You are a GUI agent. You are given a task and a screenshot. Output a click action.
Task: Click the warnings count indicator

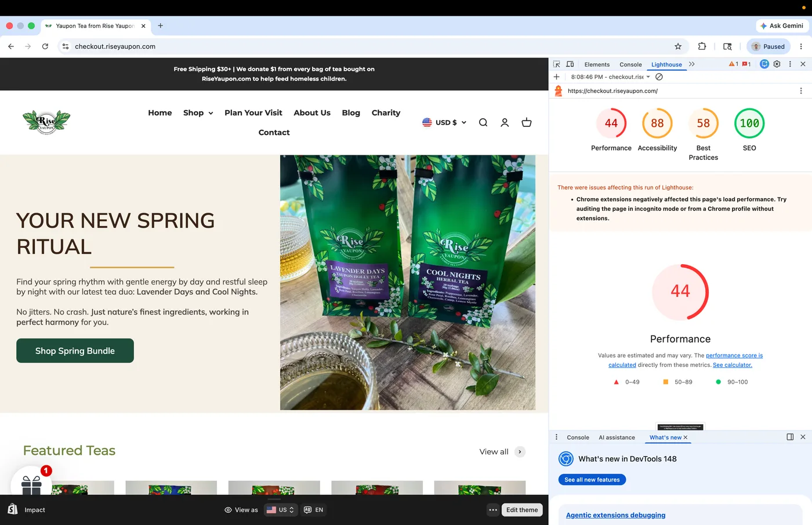click(734, 64)
